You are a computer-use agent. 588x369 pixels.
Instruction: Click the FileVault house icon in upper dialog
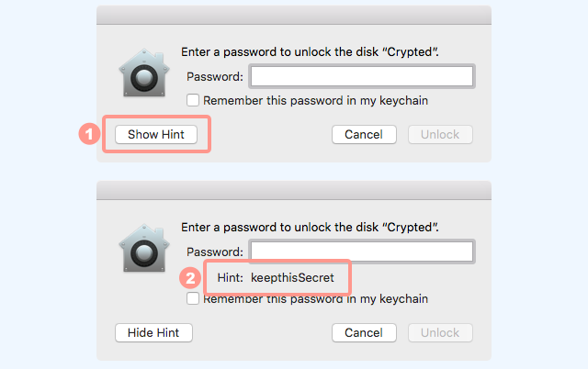pyautogui.click(x=144, y=73)
